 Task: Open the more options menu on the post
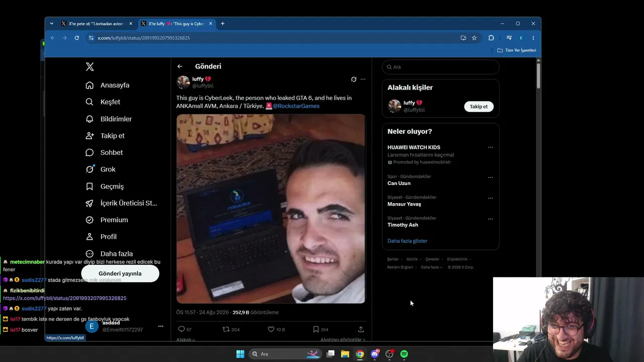(363, 79)
